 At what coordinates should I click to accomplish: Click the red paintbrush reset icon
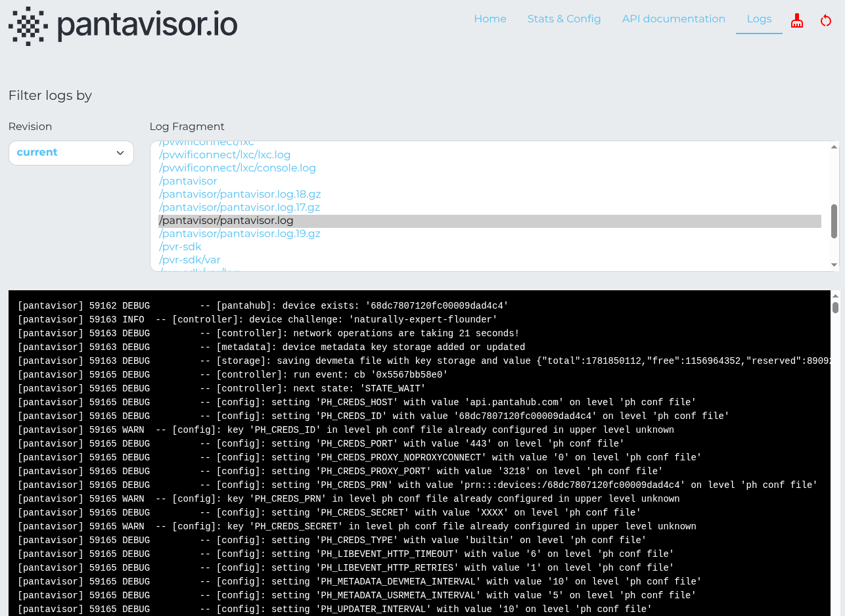pyautogui.click(x=797, y=20)
